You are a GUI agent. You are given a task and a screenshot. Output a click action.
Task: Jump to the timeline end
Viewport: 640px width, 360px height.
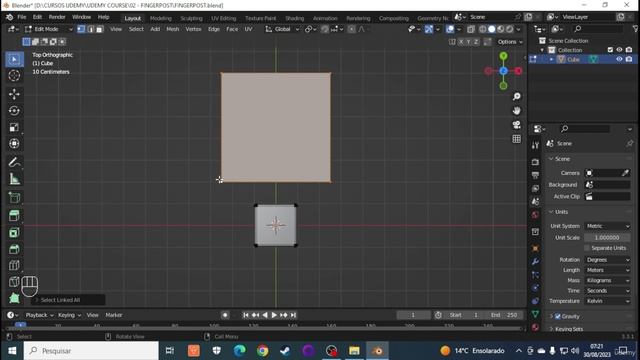293,315
